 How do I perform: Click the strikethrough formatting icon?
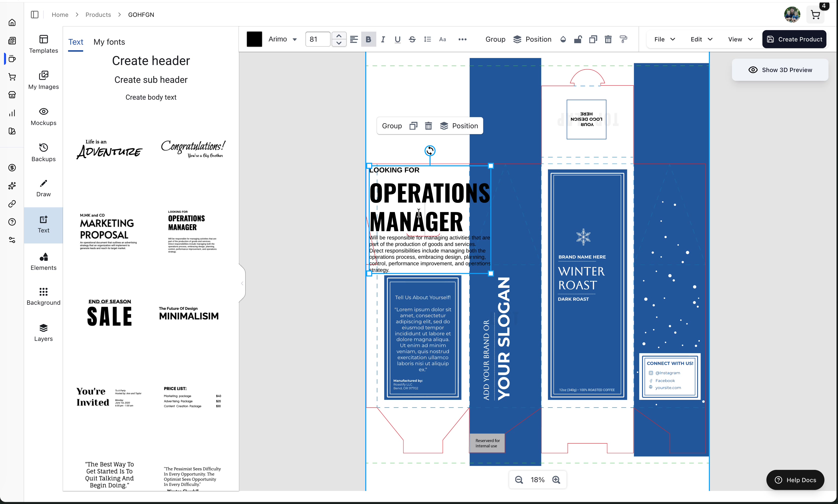pos(412,39)
